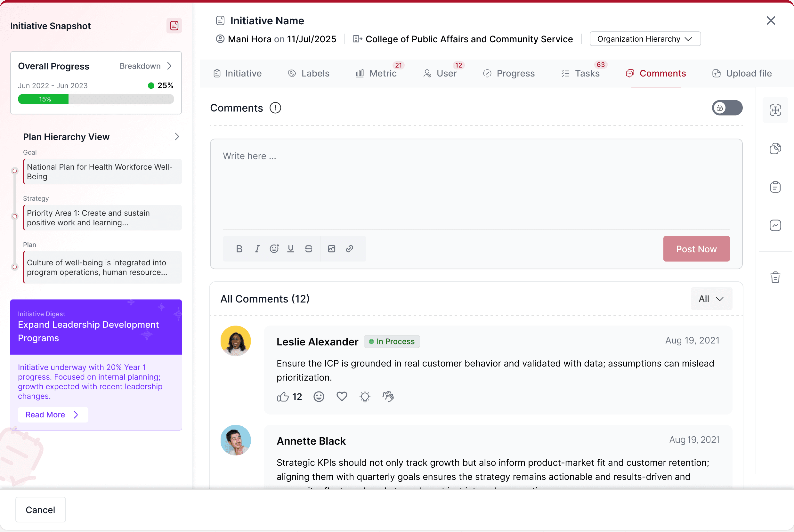Open the All comments filter dropdown
The image size is (794, 532).
coord(711,299)
